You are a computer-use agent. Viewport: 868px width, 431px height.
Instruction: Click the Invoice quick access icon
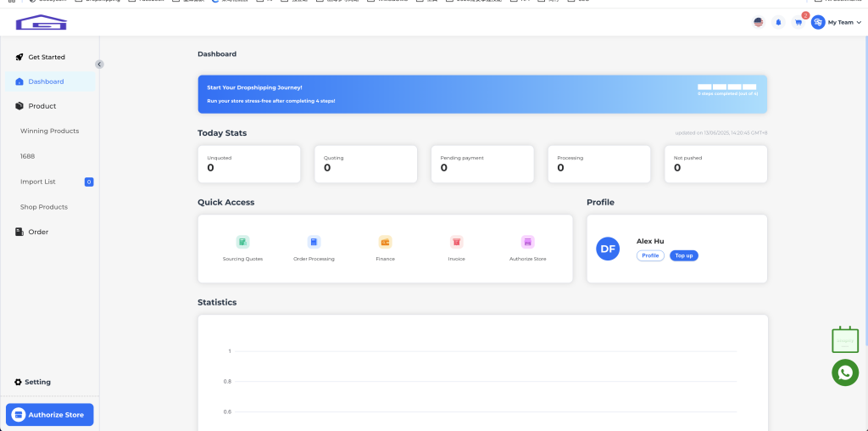tap(456, 242)
